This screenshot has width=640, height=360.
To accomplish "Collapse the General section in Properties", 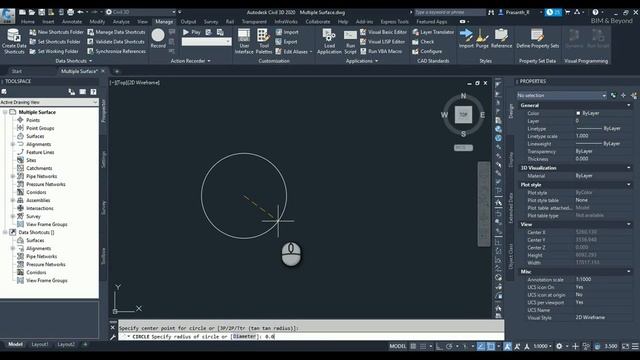I will pos(629,105).
